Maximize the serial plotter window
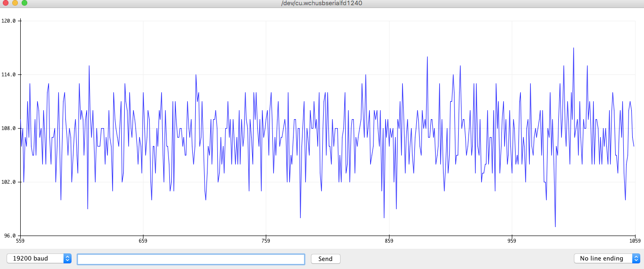The width and height of the screenshot is (644, 269). (24, 3)
